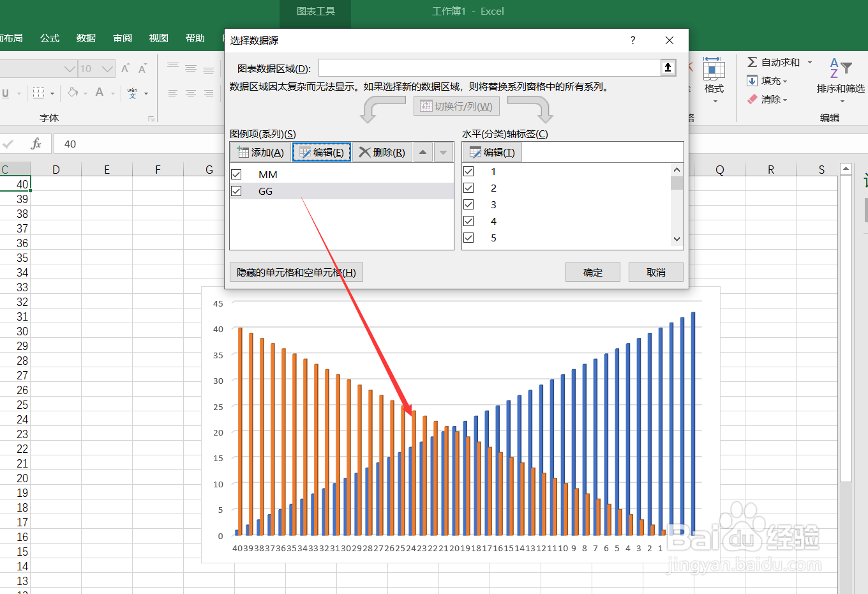Uncheck axis label 3 checkbox
868x594 pixels.
469,204
